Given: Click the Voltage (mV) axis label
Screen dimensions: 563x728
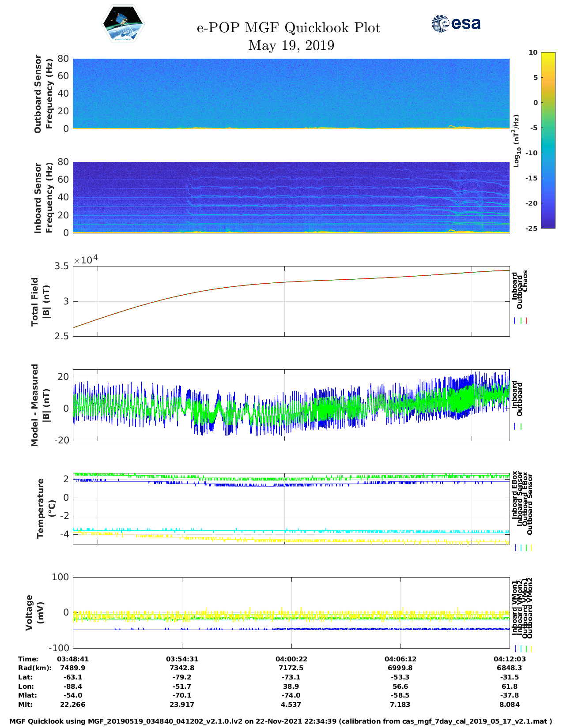Looking at the screenshot, I should click(x=35, y=612).
